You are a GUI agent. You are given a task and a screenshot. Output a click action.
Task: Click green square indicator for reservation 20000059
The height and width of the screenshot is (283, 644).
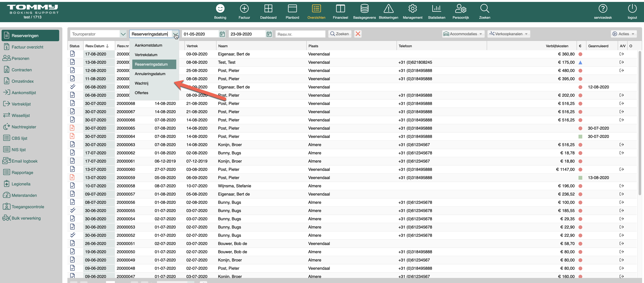pyautogui.click(x=580, y=178)
